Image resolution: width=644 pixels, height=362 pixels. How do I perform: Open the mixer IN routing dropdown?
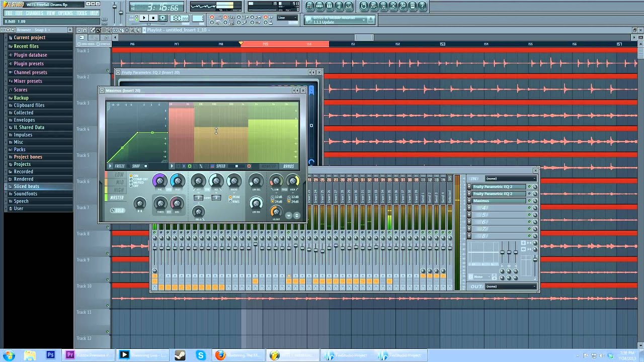511,178
